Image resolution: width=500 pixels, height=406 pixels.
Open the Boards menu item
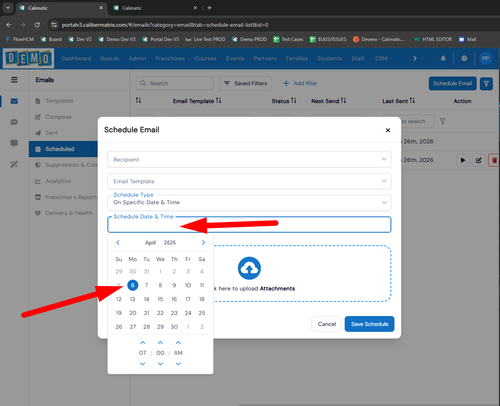pyautogui.click(x=110, y=58)
